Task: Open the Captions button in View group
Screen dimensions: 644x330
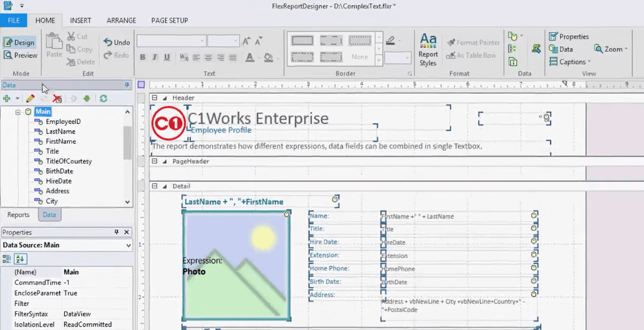Action: 570,62
